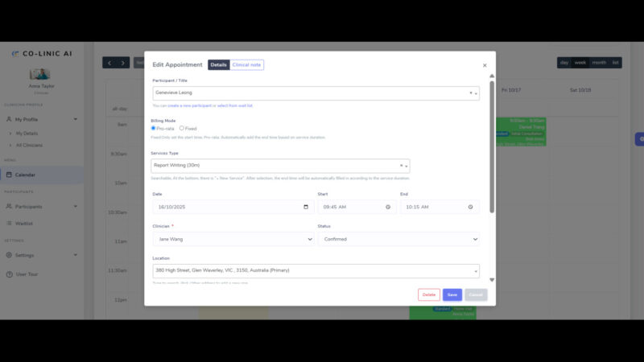
Task: Open the Status dropdown showing Confirmed
Action: [x=398, y=239]
